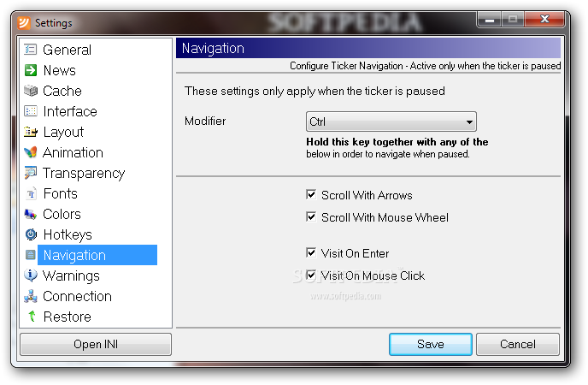Image resolution: width=588 pixels, height=385 pixels.
Task: Click the Interface grid icon
Action: coord(31,111)
